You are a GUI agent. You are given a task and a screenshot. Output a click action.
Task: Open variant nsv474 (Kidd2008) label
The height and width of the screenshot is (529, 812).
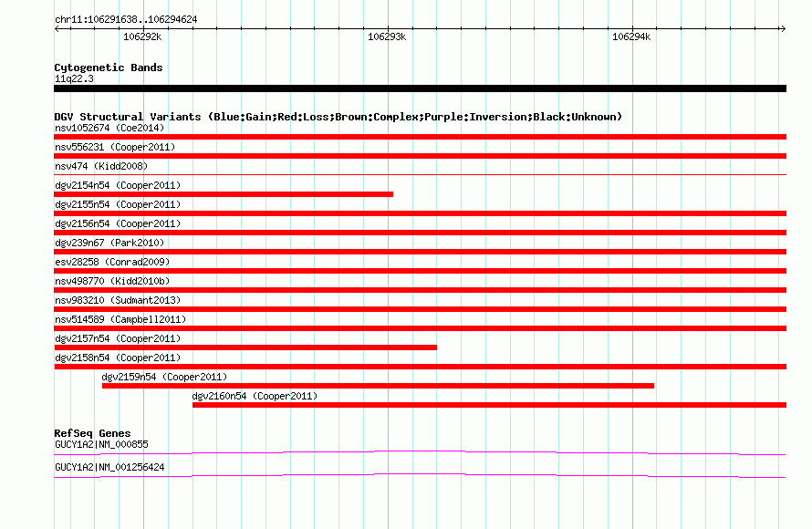point(101,166)
